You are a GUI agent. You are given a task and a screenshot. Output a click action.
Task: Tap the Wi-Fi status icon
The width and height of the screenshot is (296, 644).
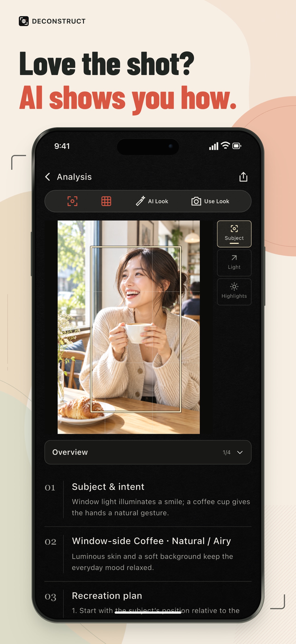tap(225, 146)
